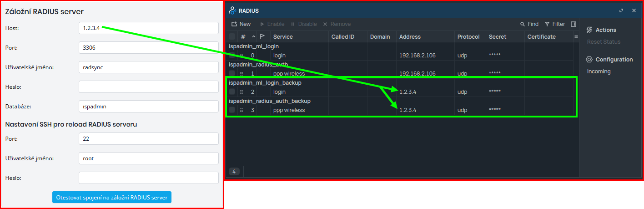Click the Configuration hexagon icon
This screenshot has width=644, height=209.
[589, 59]
